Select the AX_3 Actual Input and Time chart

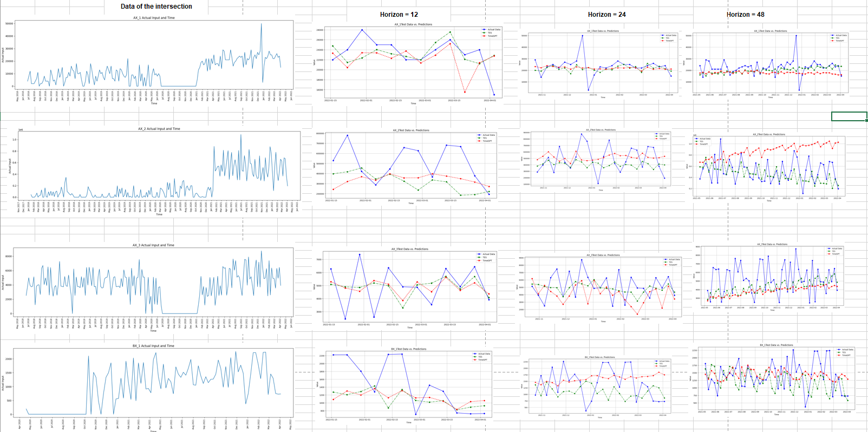coord(148,288)
